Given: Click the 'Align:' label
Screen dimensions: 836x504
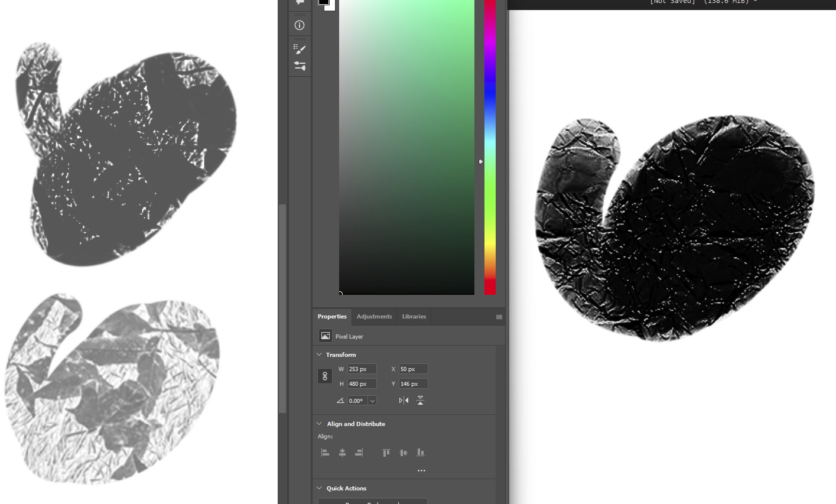Looking at the screenshot, I should (x=326, y=437).
